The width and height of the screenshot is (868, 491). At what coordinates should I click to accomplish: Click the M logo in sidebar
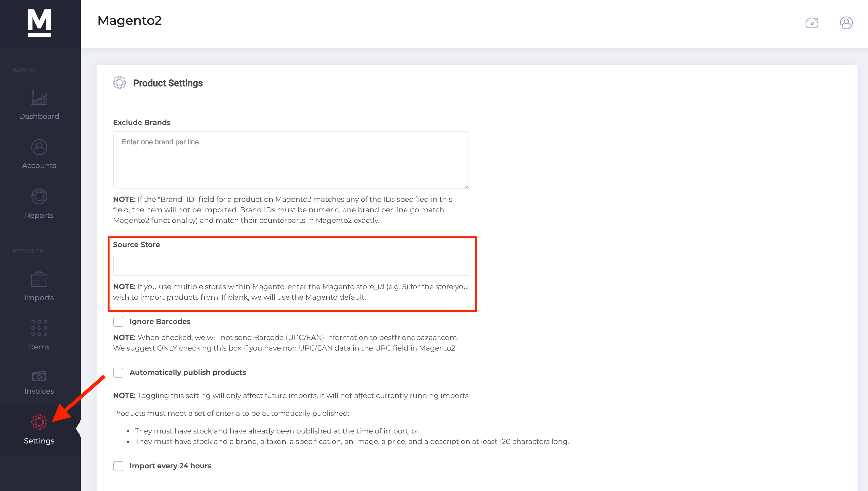[x=39, y=23]
